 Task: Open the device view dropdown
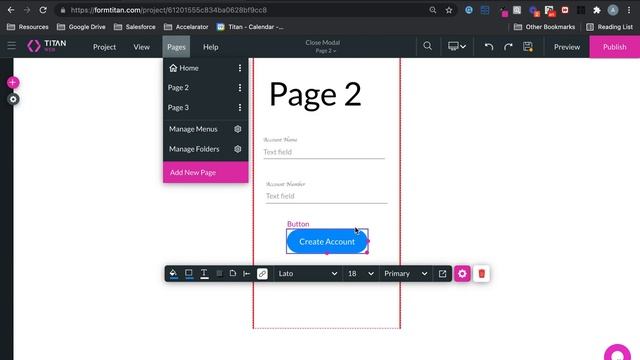(457, 47)
